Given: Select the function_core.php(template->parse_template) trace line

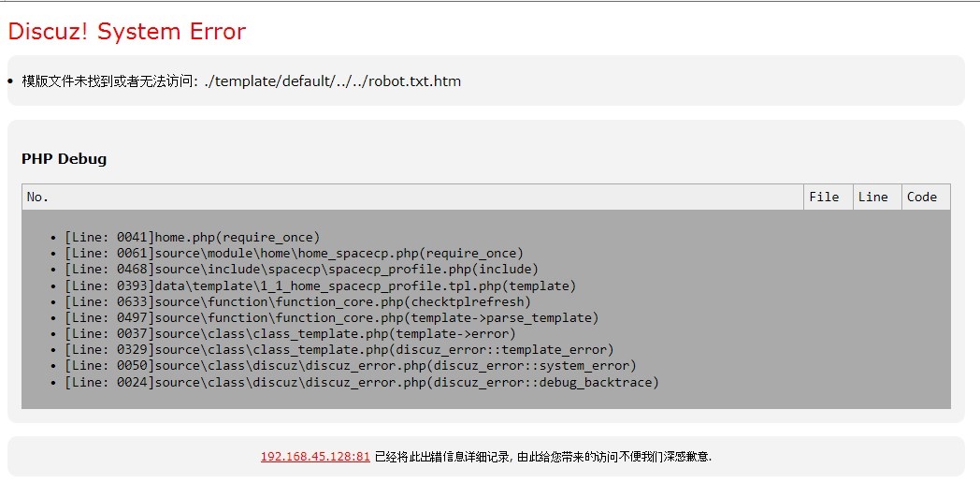Looking at the screenshot, I should pyautogui.click(x=331, y=318).
